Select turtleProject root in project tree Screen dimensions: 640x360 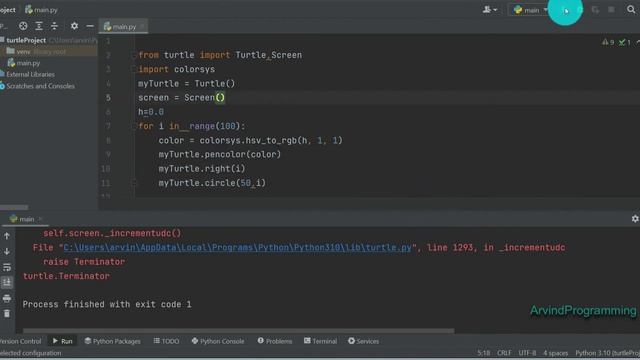[26, 40]
